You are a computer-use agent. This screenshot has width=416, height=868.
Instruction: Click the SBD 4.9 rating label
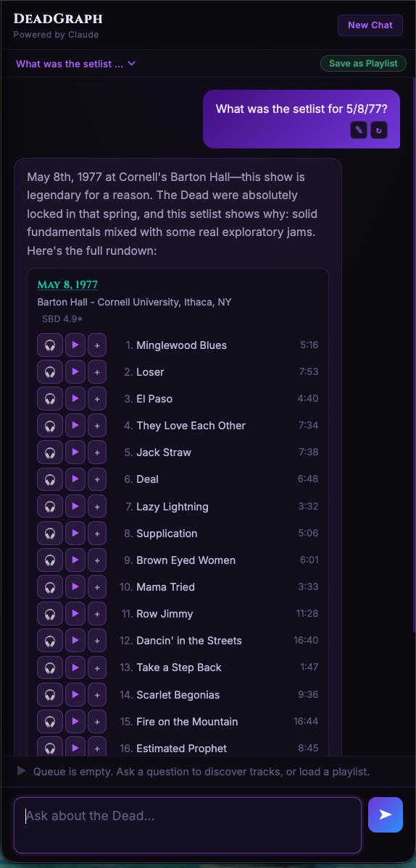point(62,319)
